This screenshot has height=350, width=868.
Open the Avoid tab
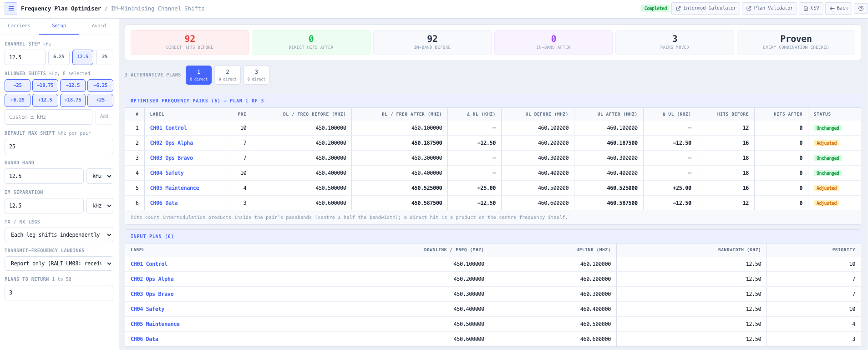(98, 26)
